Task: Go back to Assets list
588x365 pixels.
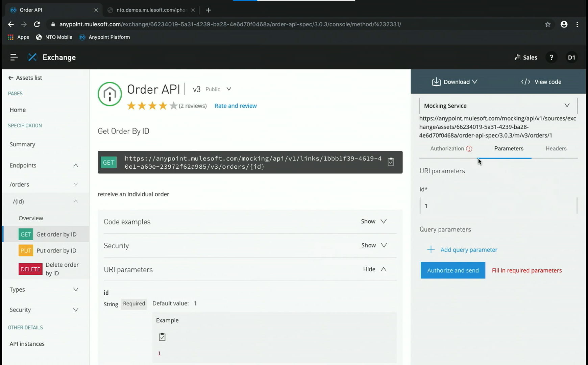Action: pos(25,78)
